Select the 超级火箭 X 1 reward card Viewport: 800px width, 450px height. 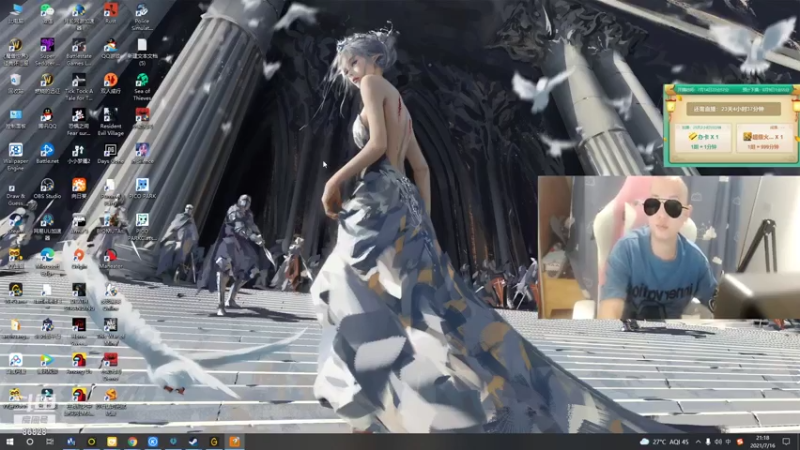click(x=763, y=138)
